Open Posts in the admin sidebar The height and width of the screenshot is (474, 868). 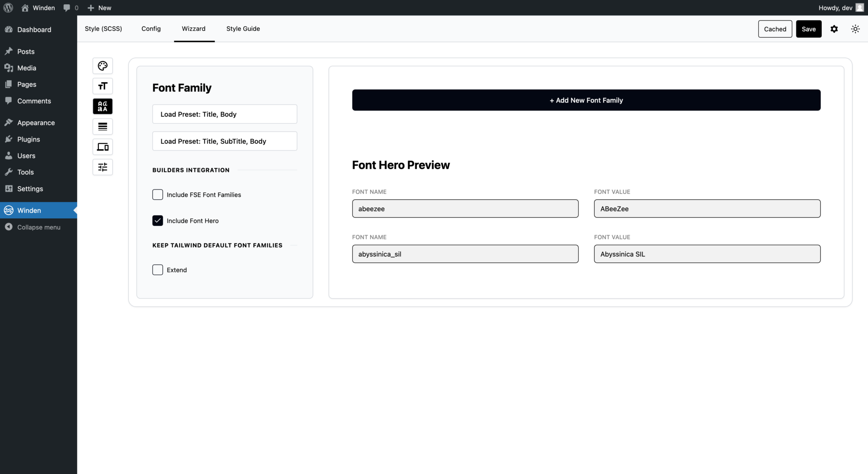point(39,51)
